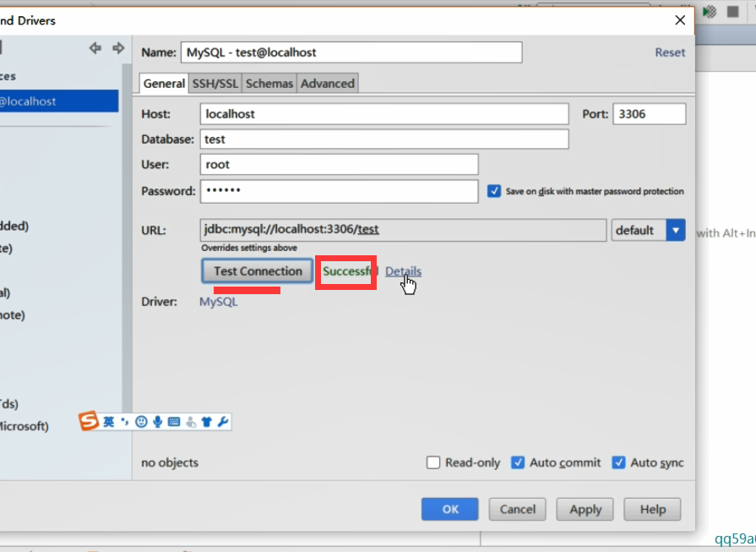The height and width of the screenshot is (552, 756).
Task: Toggle the Auto sync checkbox
Action: click(x=618, y=462)
